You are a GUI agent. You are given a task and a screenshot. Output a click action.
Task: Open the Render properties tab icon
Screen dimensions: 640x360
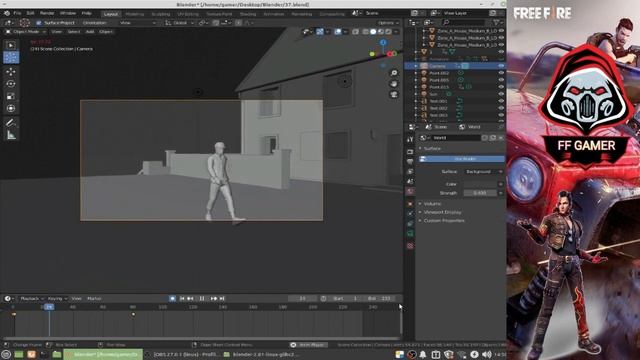click(x=410, y=152)
